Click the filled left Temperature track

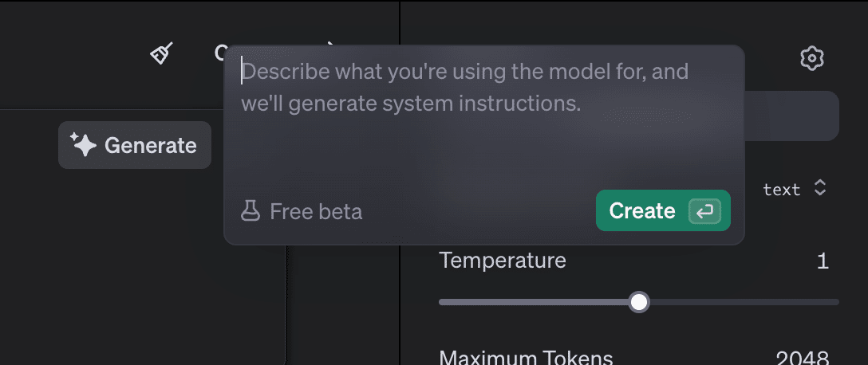click(535, 302)
